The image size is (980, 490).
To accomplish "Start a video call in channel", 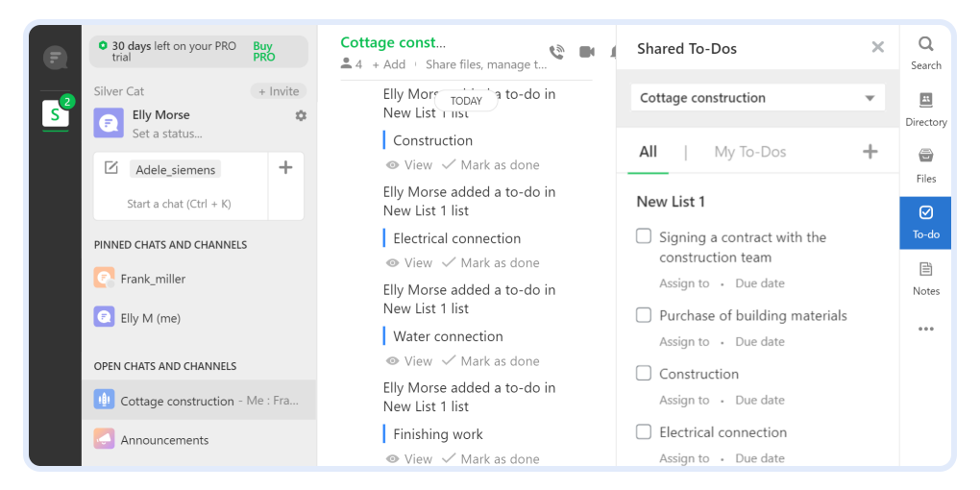I will coord(587,52).
